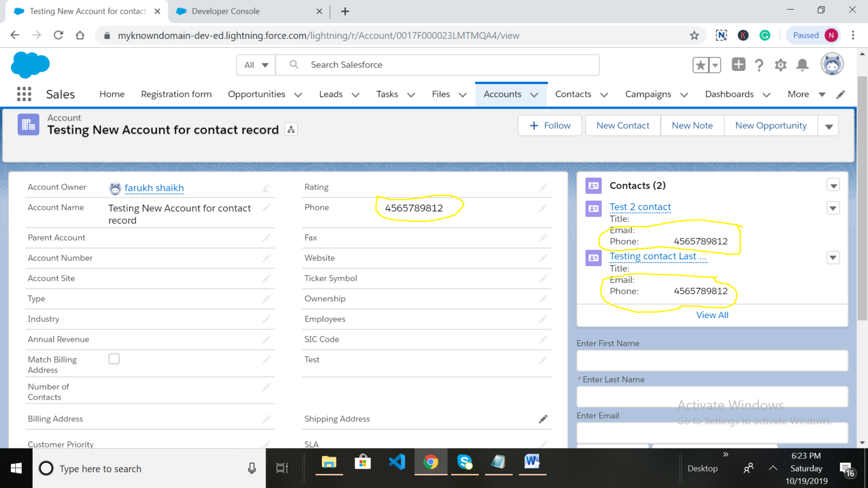Open the More navigation dropdown
Image resolution: width=868 pixels, height=488 pixels.
pos(806,94)
